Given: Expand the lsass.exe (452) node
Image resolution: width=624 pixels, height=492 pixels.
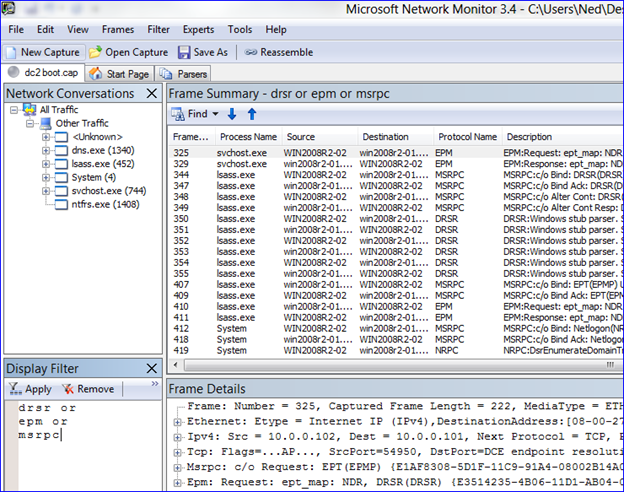Looking at the screenshot, I should pos(46,164).
